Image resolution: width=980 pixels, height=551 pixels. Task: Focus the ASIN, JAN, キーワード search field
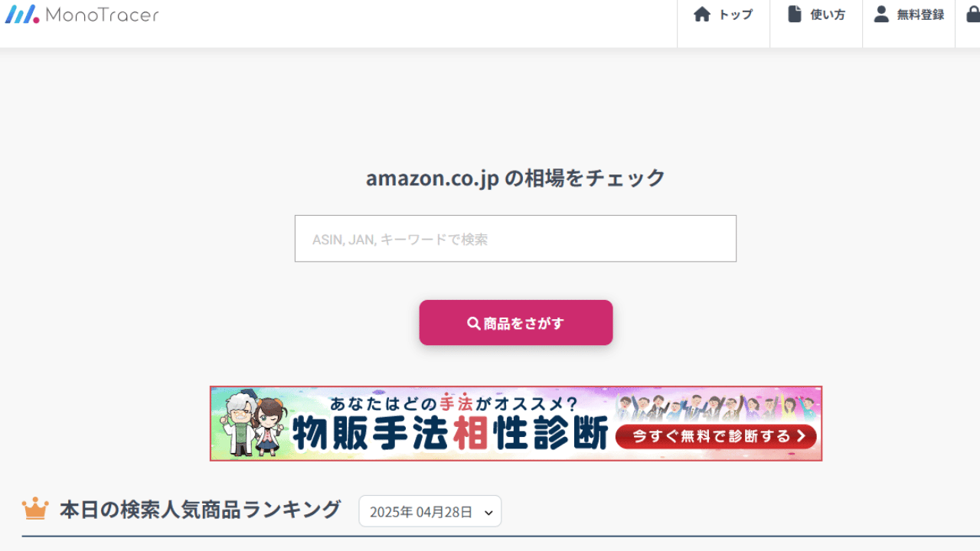coord(515,239)
